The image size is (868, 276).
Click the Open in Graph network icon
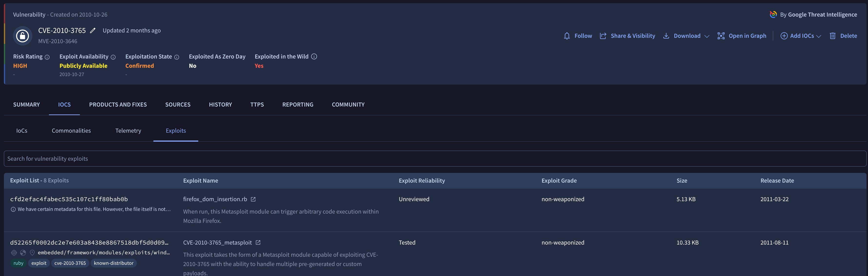pyautogui.click(x=721, y=36)
